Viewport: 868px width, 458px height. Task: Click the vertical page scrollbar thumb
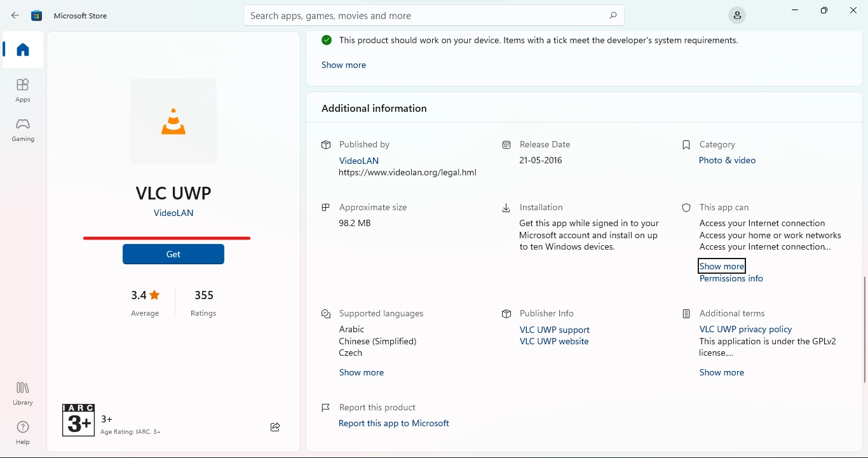(x=865, y=330)
